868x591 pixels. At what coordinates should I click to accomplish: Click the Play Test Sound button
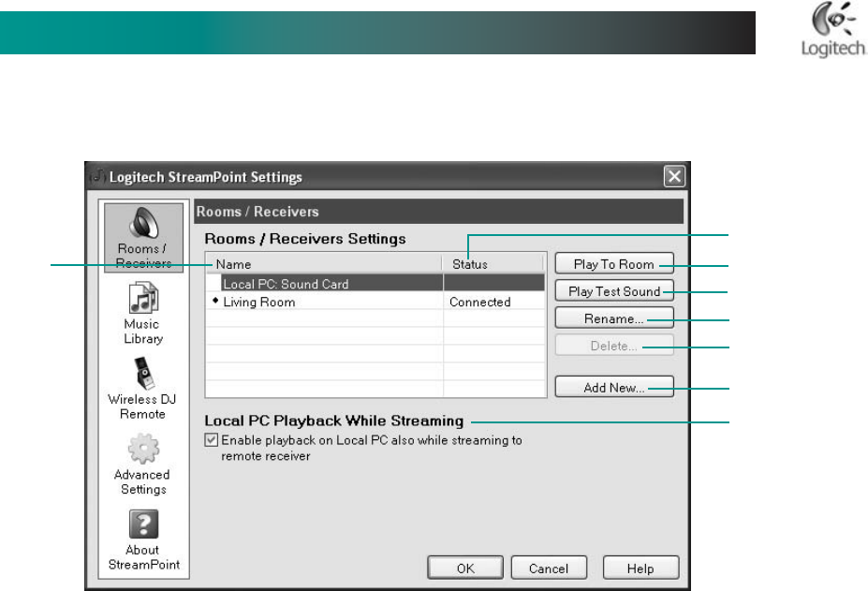coord(614,291)
